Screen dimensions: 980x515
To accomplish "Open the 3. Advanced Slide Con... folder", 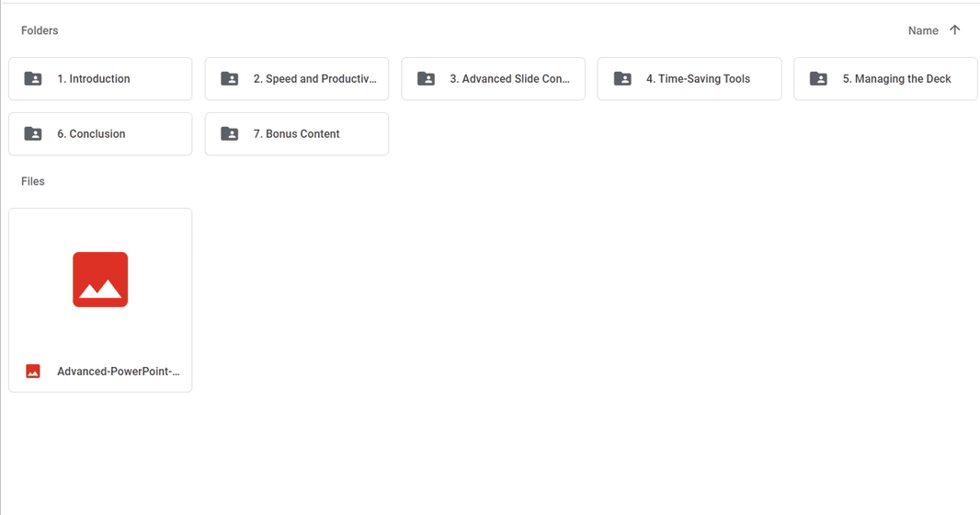I will [x=493, y=79].
